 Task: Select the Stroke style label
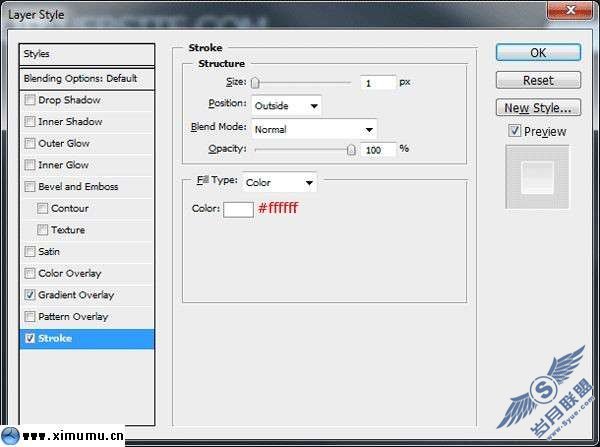[55, 339]
